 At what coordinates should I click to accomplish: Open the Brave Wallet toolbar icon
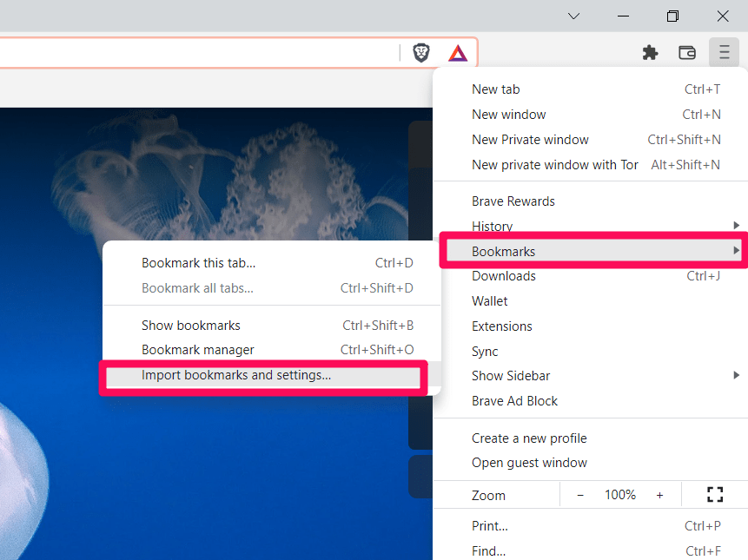(x=687, y=52)
